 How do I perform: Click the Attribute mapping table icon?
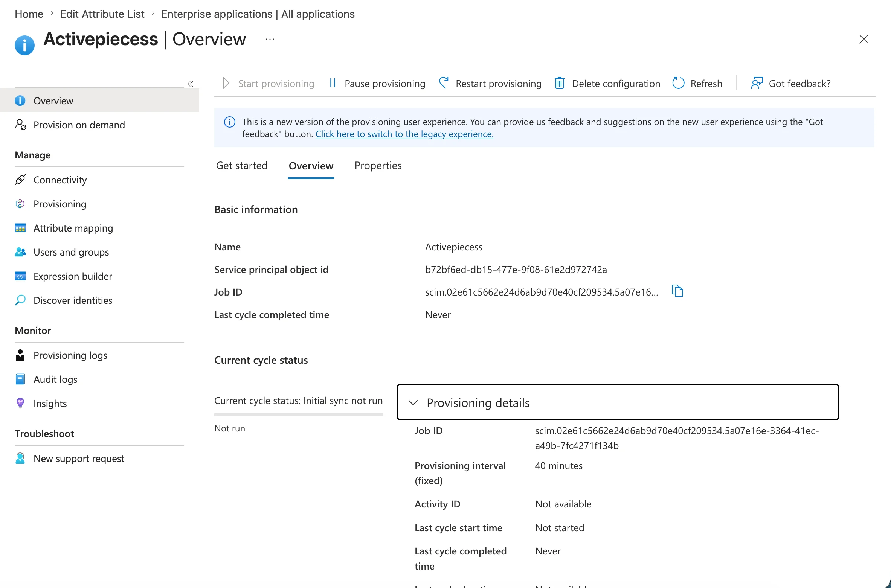pos(20,228)
